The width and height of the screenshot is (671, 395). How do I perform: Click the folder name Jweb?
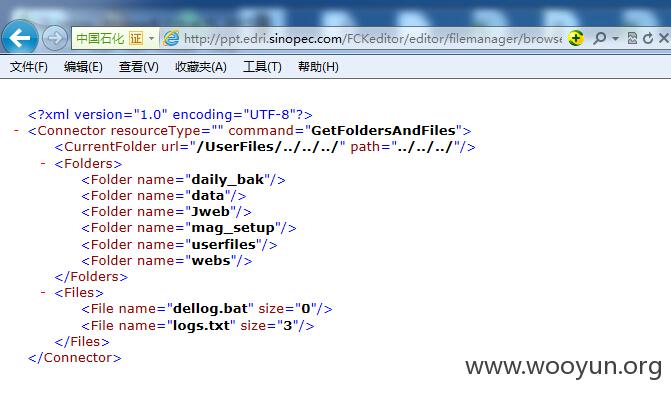click(211, 211)
